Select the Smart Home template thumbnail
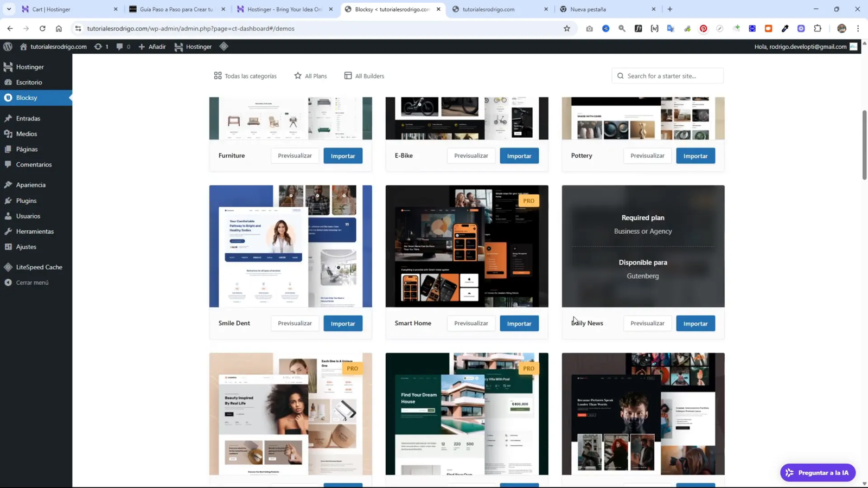The width and height of the screenshot is (868, 488). click(x=467, y=246)
